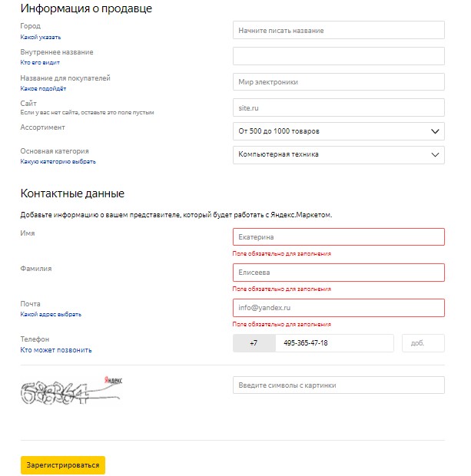Focus the site.ru website field
471x476 pixels.
tap(339, 107)
